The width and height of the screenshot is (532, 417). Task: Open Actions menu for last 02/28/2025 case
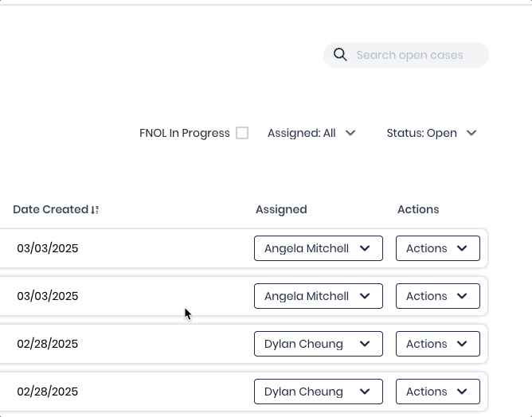pyautogui.click(x=437, y=392)
